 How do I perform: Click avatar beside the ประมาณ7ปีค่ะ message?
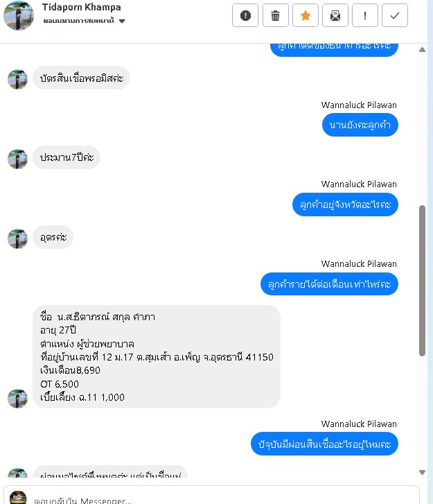coord(18,159)
